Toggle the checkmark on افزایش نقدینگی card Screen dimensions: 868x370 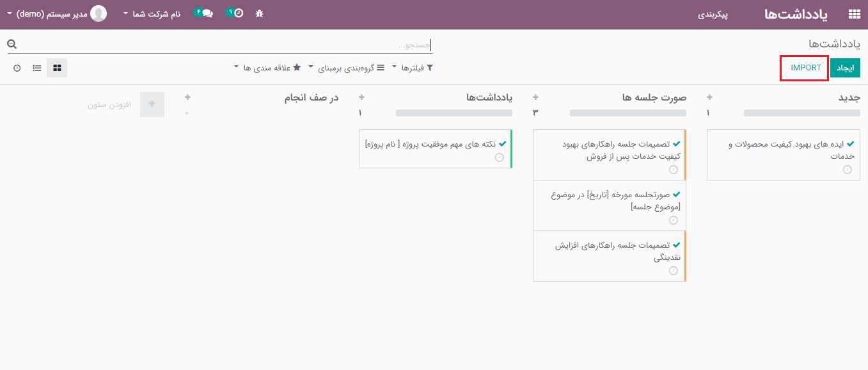[677, 245]
